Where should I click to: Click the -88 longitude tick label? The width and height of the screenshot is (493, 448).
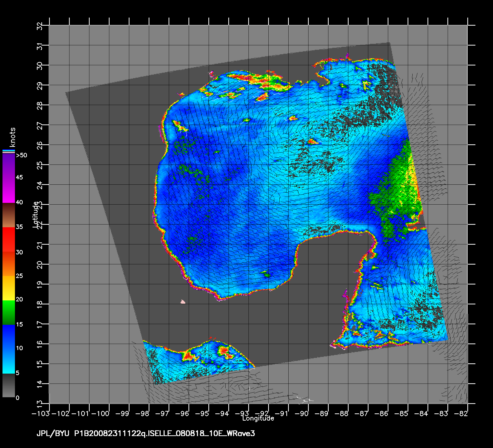(x=342, y=414)
